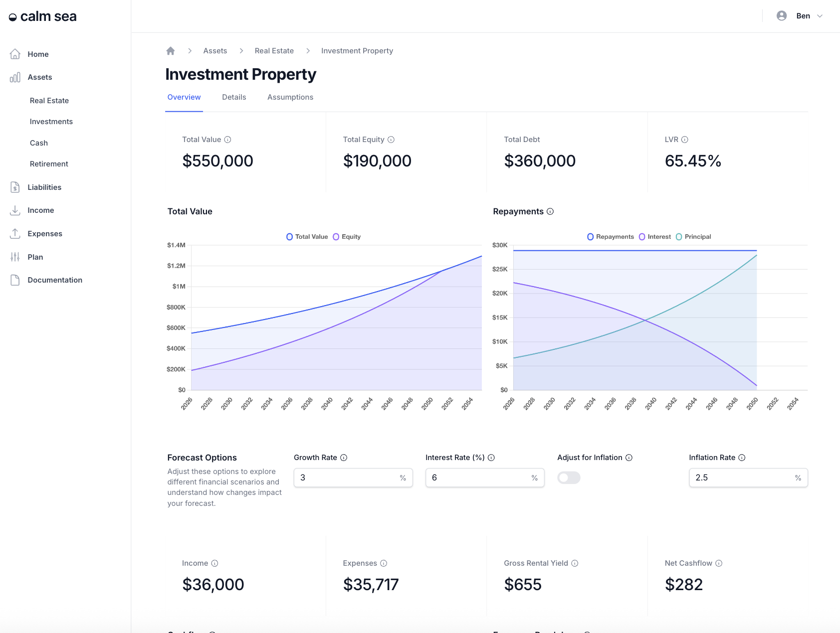Hide the Principal series in the Repayments legend
Image resolution: width=840 pixels, height=633 pixels.
click(x=693, y=237)
